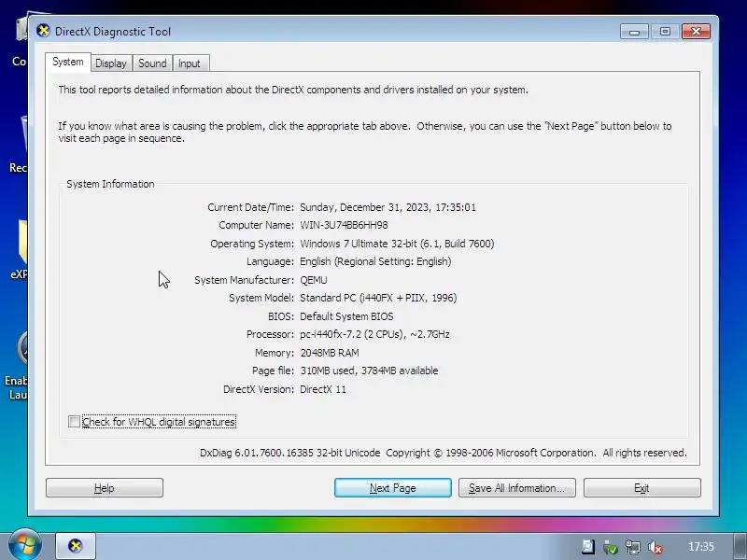Switch to the Sound tab
Viewport: 747px width, 560px height.
pyautogui.click(x=152, y=63)
